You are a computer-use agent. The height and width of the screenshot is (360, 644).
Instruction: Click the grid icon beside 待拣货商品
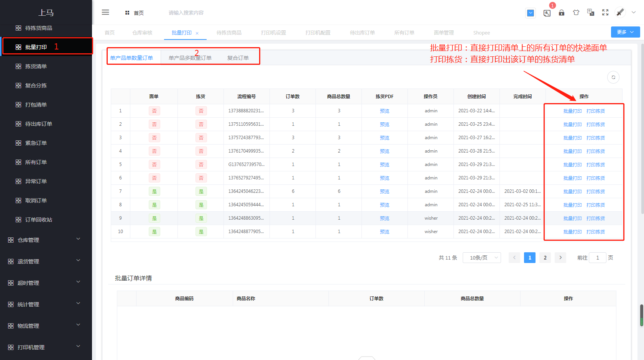click(x=18, y=28)
